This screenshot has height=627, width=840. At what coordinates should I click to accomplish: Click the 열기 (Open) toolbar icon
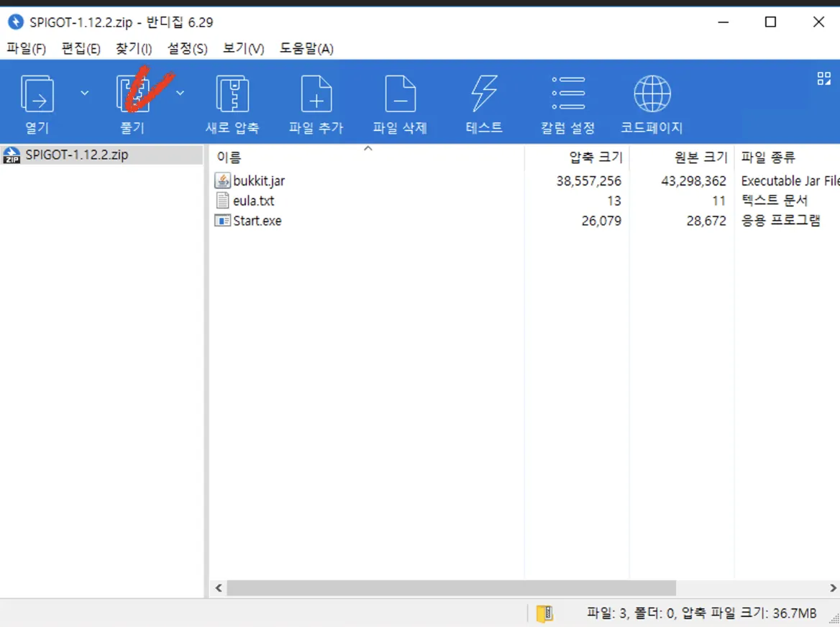tap(37, 94)
